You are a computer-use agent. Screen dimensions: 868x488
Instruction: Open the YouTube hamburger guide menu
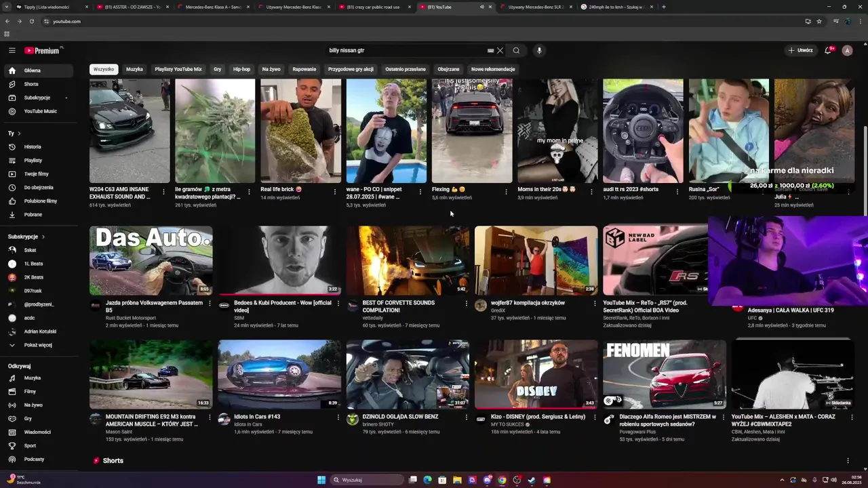(x=12, y=50)
